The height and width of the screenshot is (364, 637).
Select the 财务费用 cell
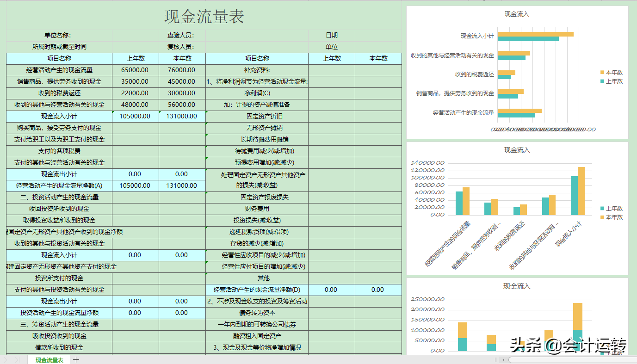257,209
